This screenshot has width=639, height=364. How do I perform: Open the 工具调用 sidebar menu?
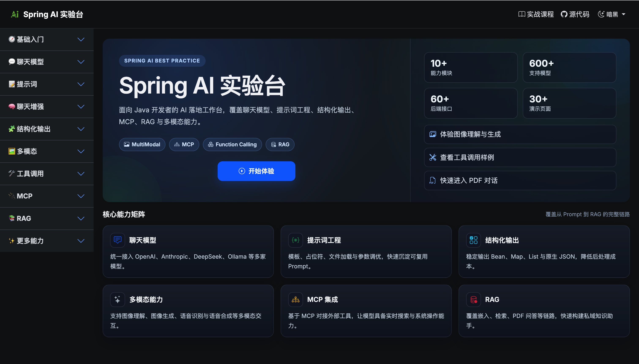pos(47,174)
